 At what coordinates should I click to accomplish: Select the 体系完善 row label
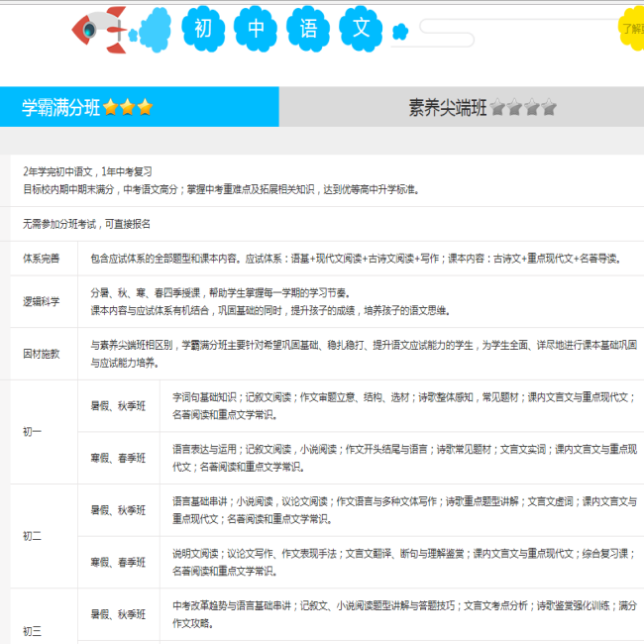[x=42, y=259]
